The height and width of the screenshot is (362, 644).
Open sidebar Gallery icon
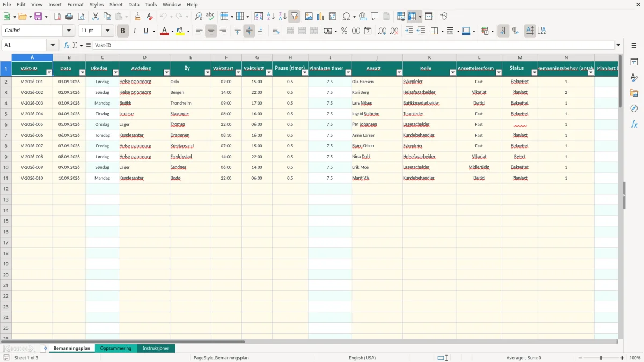[634, 93]
